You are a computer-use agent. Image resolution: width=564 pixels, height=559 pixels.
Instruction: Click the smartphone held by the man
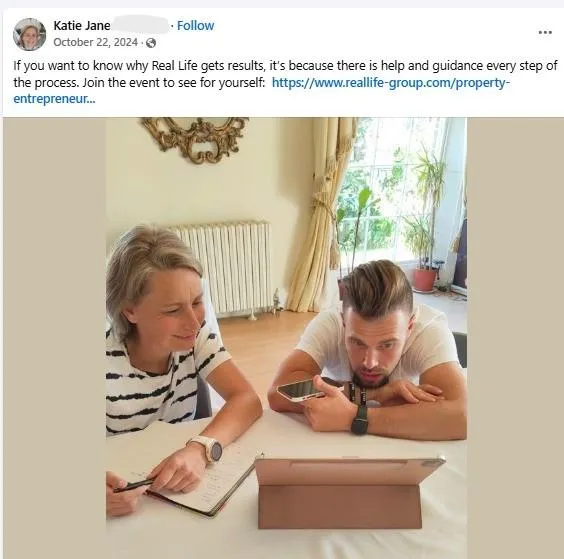(301, 390)
